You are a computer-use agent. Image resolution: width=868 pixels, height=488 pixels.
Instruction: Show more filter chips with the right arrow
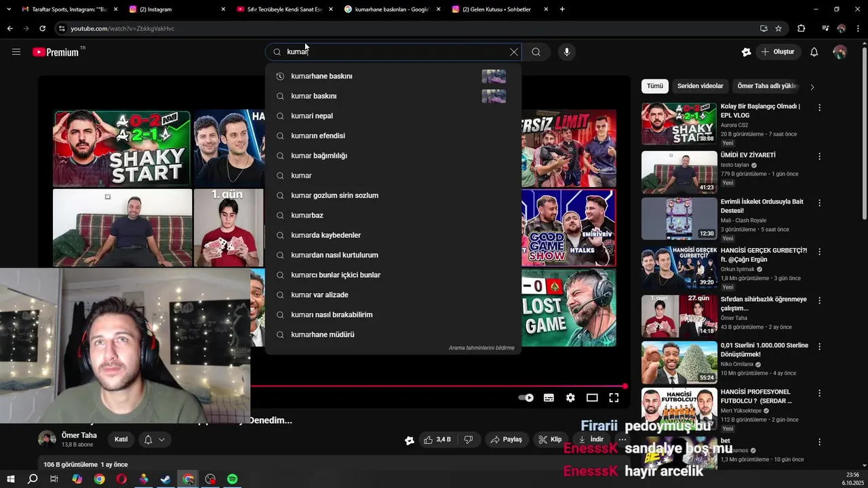tap(812, 87)
